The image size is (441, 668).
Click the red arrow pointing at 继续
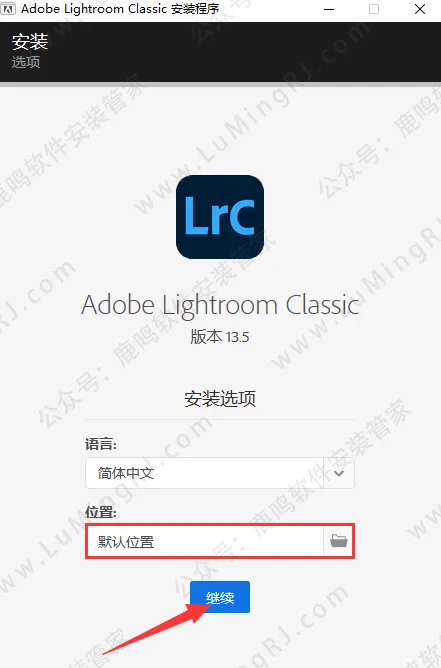156,628
